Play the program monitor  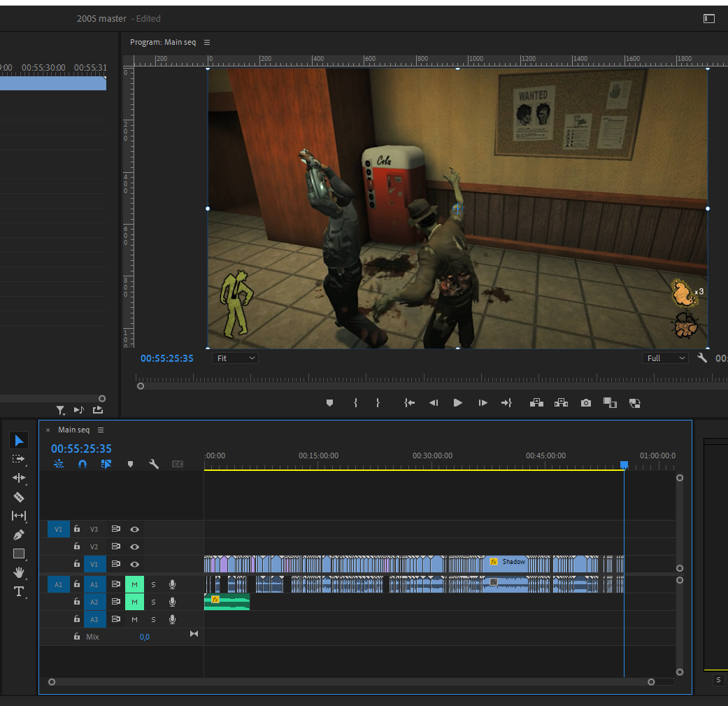[458, 403]
